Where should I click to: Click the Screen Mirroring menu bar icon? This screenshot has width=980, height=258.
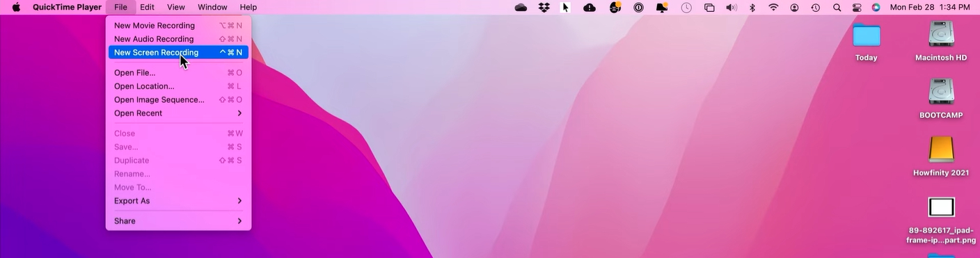coord(709,7)
